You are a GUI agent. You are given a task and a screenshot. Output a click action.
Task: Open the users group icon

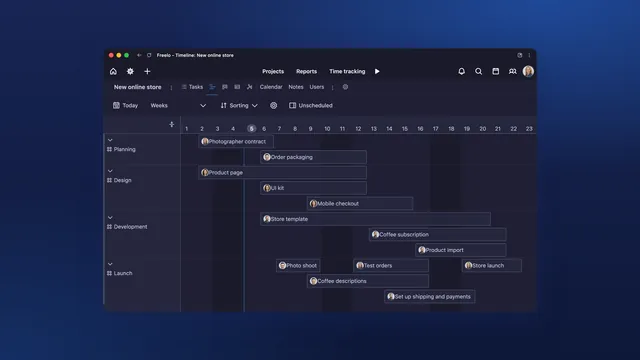[513, 71]
